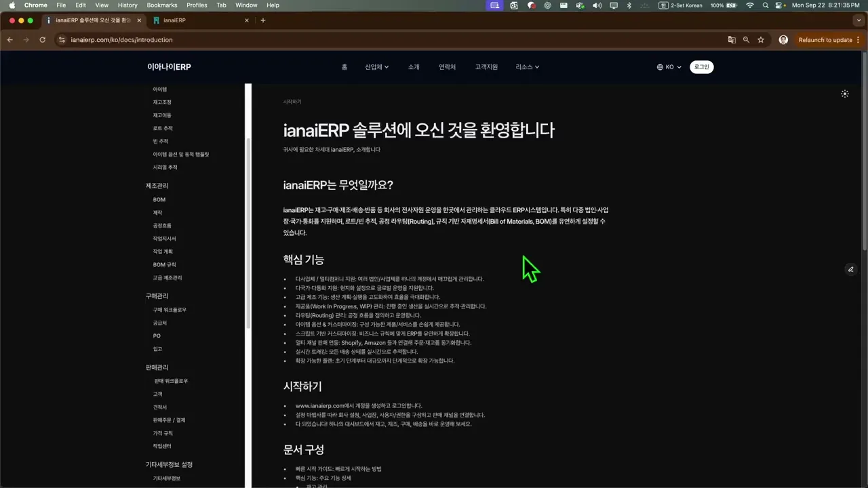Click the 로그인 login button
Screen dimensions: 868x488
pyautogui.click(x=701, y=67)
